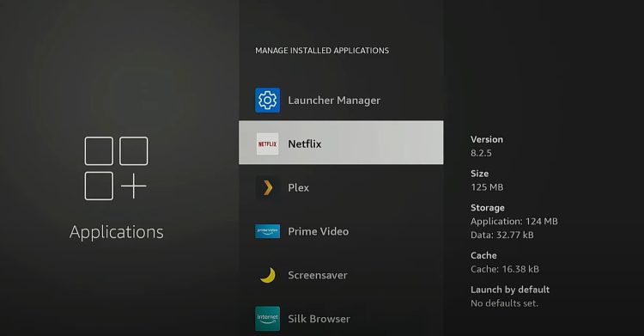Click the Size label
Image resolution: width=644 pixels, height=336 pixels.
480,174
